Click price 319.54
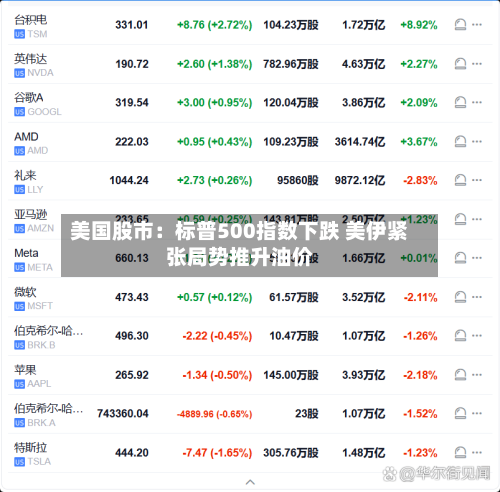500x492 pixels. 132,103
